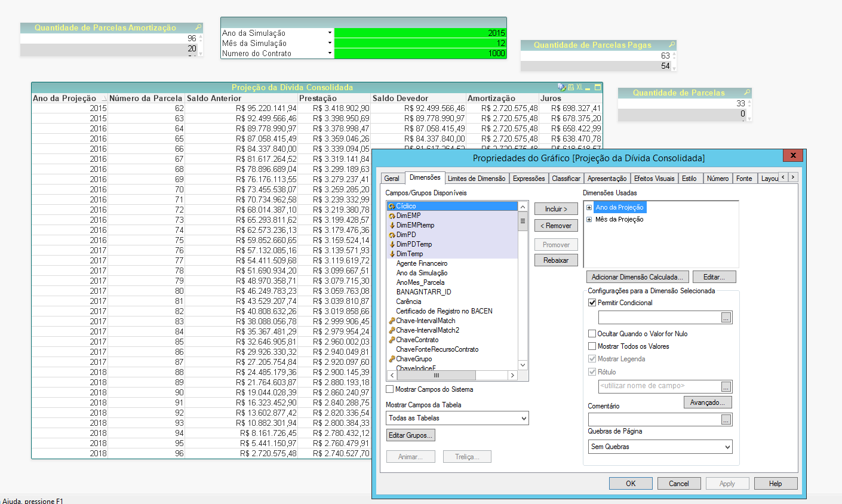Open the ellipsis editor for Permitir Condicional expression
This screenshot has width=842, height=504.
click(726, 318)
